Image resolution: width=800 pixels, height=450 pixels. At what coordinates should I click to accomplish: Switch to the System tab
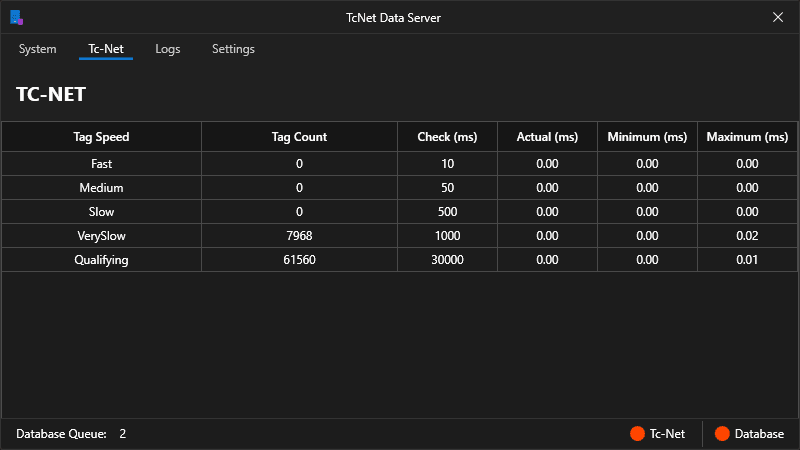[x=37, y=49]
